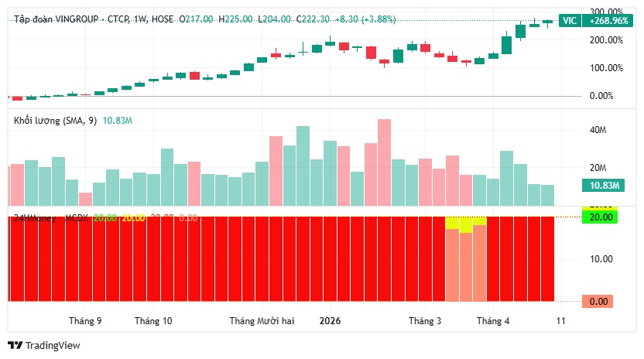Click the Khối lượng (SMA, 9) indicator label
This screenshot has height=359, width=644.
56,121
